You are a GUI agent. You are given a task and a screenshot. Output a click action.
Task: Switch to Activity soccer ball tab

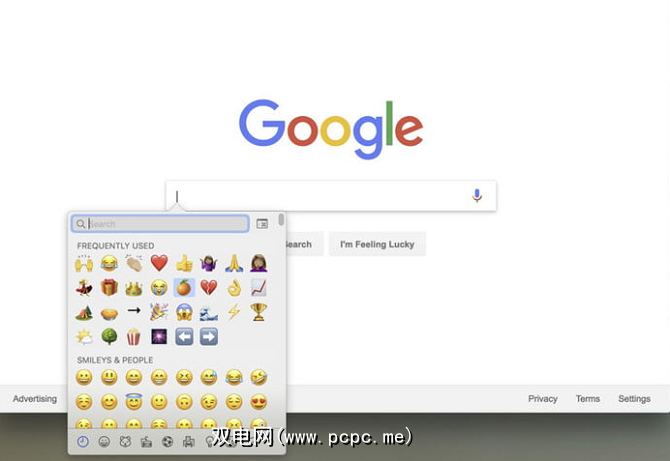pos(168,442)
